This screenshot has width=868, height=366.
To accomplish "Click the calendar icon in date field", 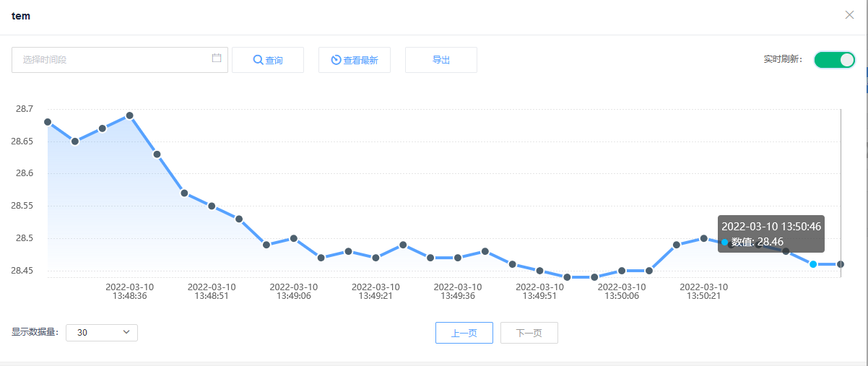I will coord(217,58).
